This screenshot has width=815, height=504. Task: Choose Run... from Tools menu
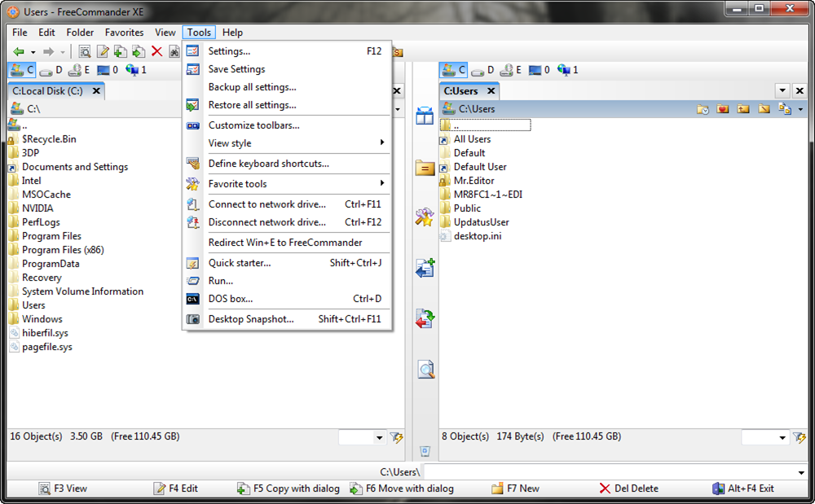pos(287,281)
